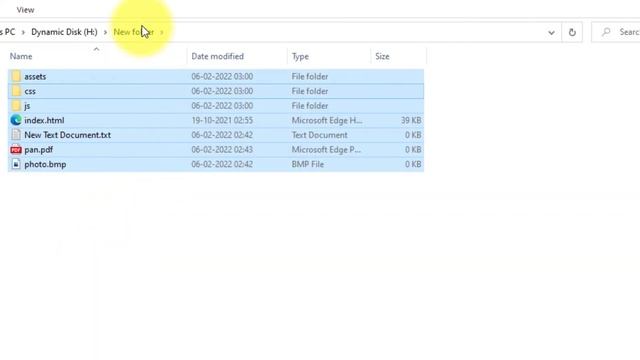The image size is (640, 360).
Task: Click the New Text Document.txt file icon
Action: tap(16, 135)
